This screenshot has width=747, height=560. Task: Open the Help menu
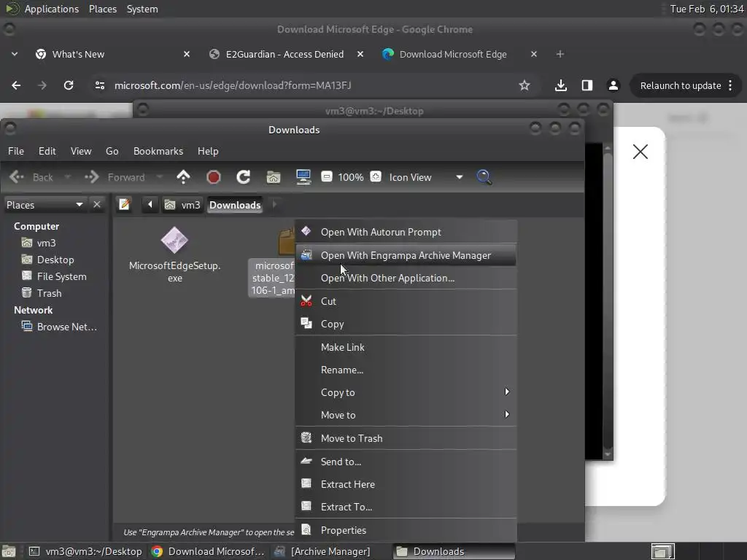click(x=208, y=151)
